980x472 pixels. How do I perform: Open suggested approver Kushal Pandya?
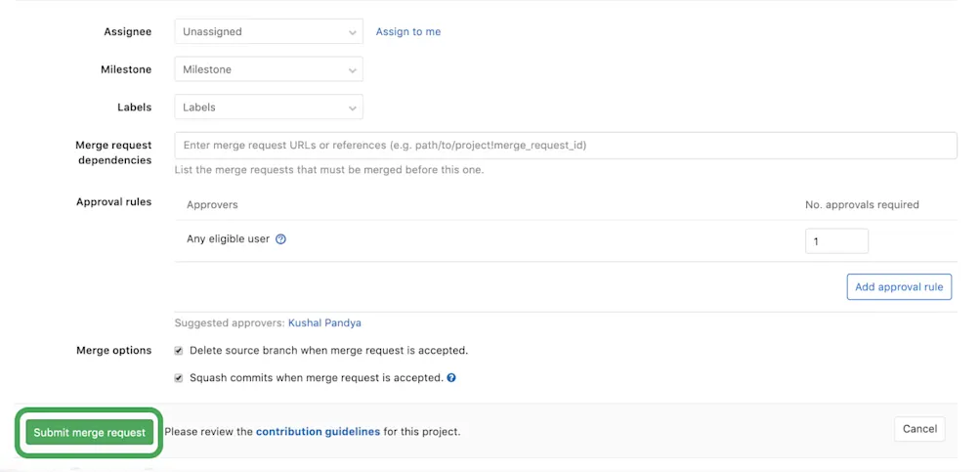click(x=324, y=323)
